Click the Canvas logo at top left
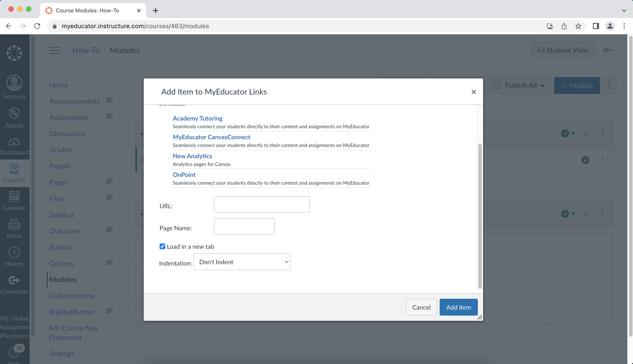 click(x=15, y=53)
